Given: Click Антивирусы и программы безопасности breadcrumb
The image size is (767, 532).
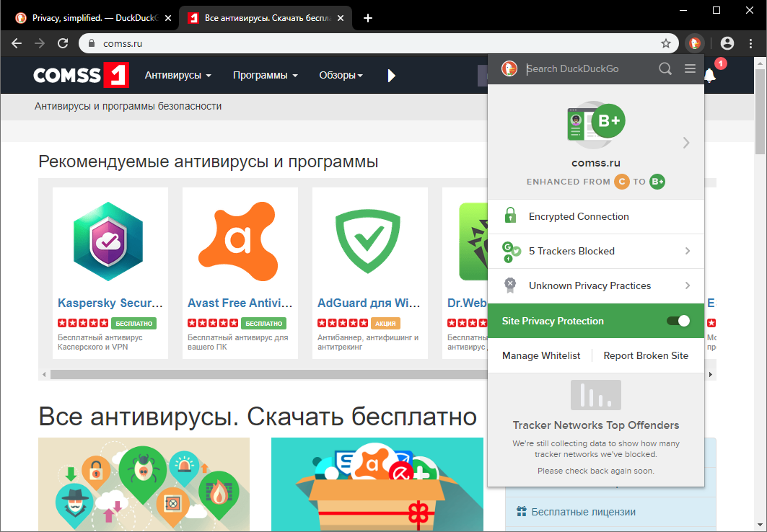Looking at the screenshot, I should [x=128, y=106].
